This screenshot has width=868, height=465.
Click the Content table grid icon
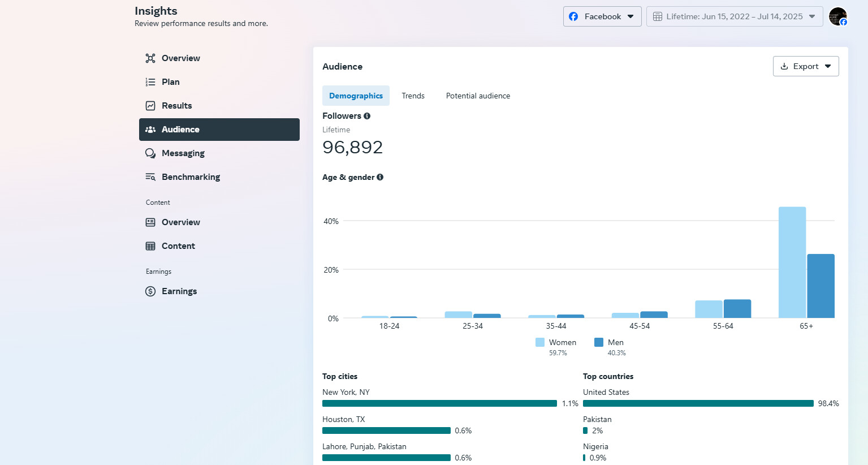[150, 246]
